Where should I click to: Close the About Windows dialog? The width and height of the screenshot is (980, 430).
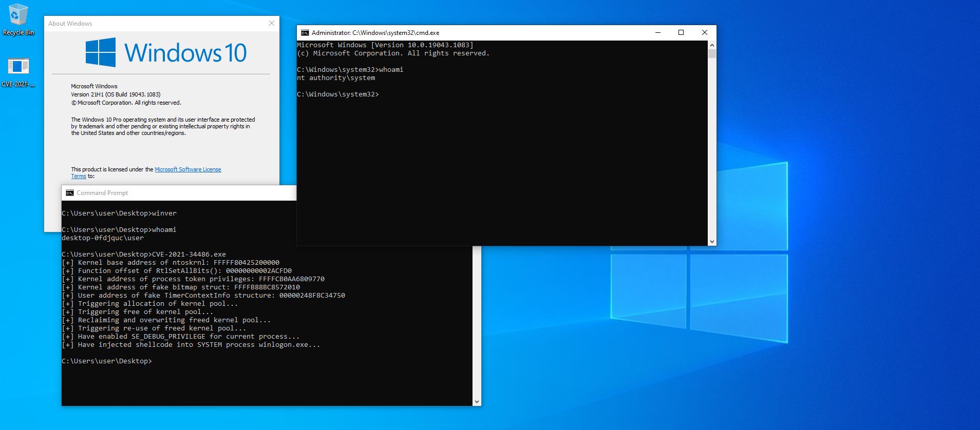click(272, 23)
